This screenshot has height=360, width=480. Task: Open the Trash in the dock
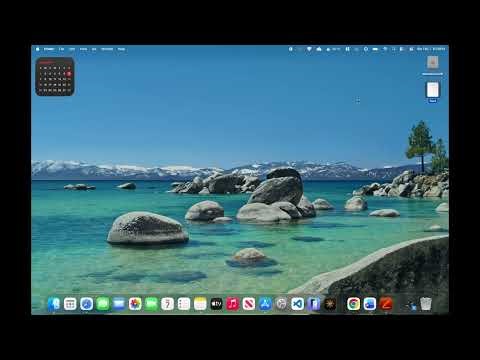point(426,304)
